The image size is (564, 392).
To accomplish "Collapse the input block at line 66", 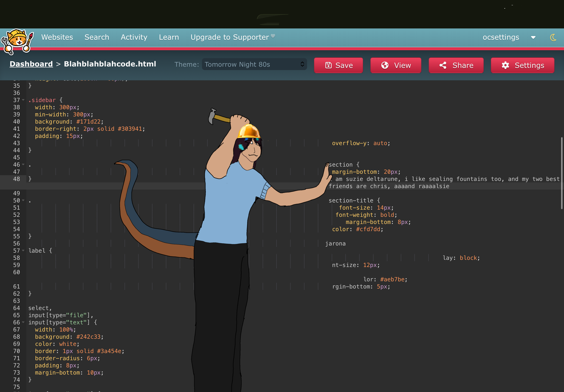I will (23, 322).
